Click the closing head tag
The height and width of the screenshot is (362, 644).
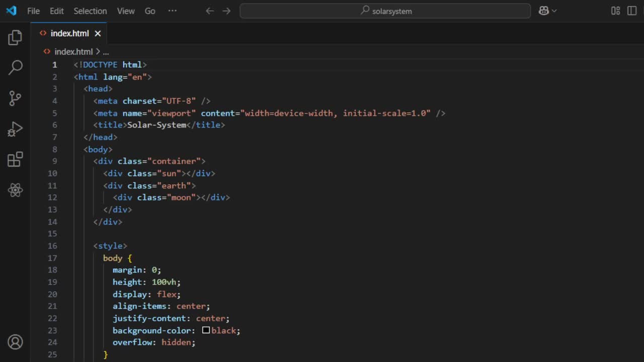(x=100, y=137)
